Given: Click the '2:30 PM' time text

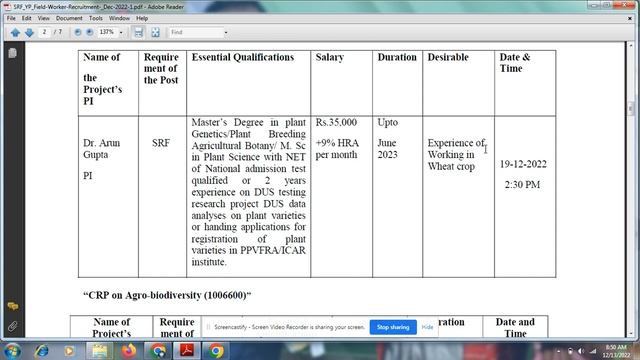Looking at the screenshot, I should [522, 184].
